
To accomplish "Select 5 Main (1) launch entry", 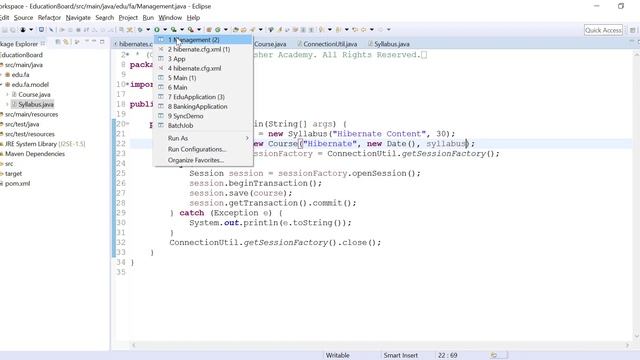I will point(203,78).
